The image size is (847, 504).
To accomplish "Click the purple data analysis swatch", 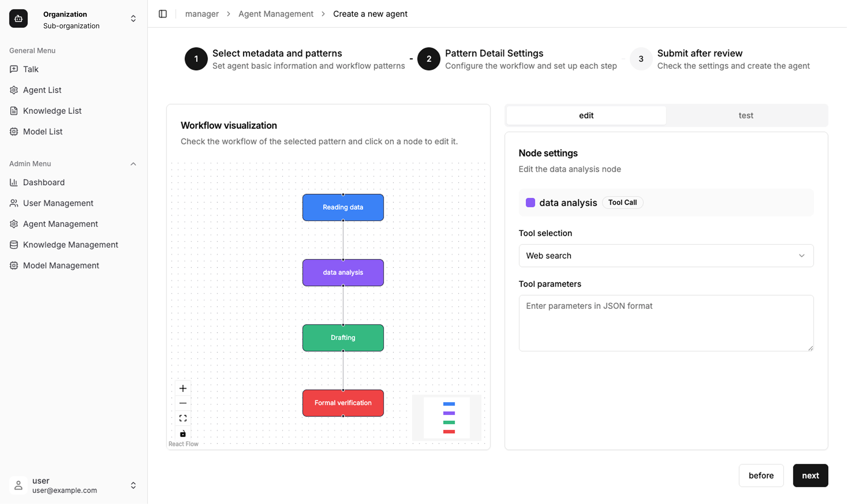I will 530,202.
